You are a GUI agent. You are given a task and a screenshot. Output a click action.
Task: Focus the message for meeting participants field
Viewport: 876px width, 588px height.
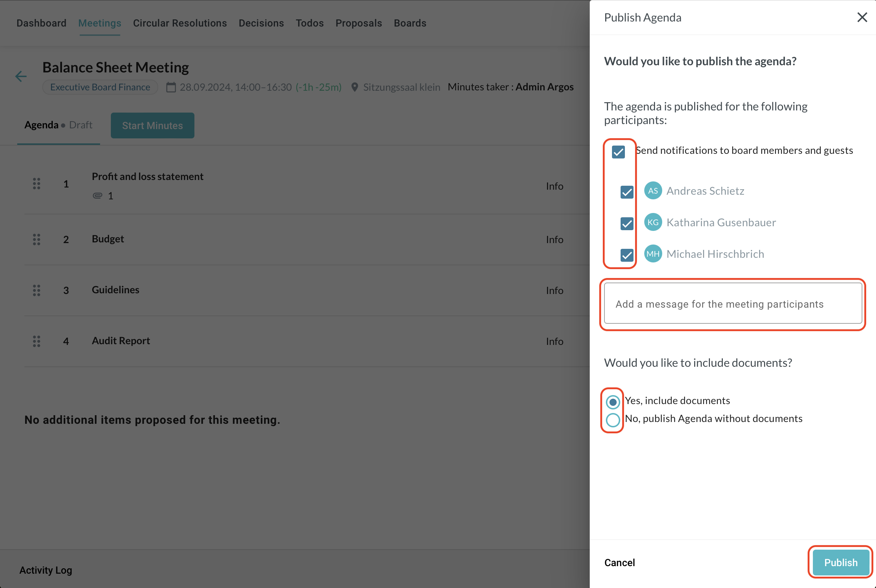733,303
